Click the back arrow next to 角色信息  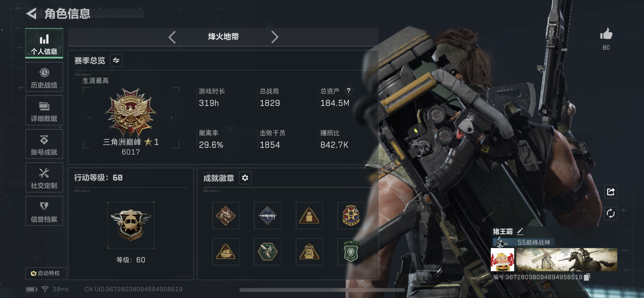tap(32, 13)
